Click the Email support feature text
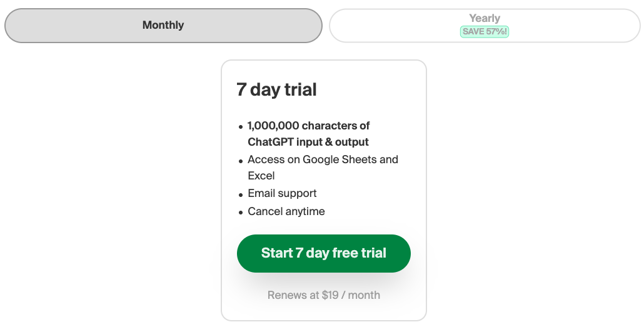Image resolution: width=644 pixels, height=327 pixels. point(282,193)
